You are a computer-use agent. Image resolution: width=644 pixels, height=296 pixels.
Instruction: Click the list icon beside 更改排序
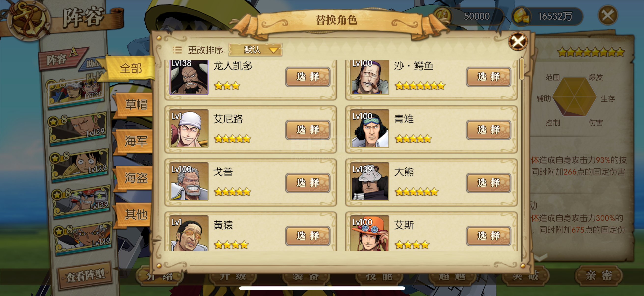click(x=177, y=50)
